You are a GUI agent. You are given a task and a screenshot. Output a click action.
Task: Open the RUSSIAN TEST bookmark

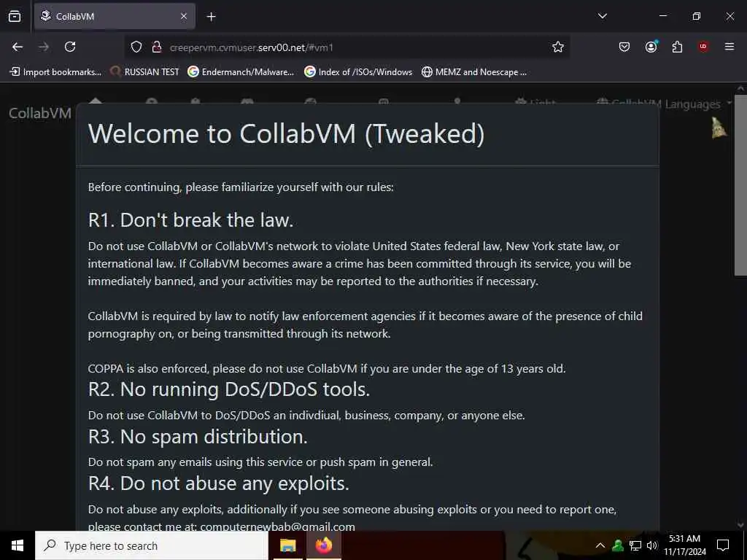point(144,72)
